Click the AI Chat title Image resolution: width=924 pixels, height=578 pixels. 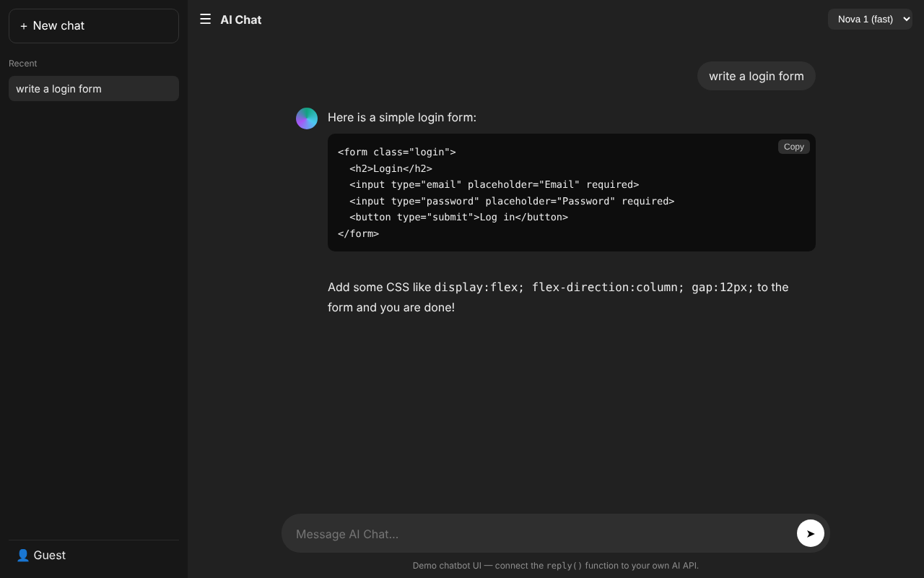tap(241, 20)
